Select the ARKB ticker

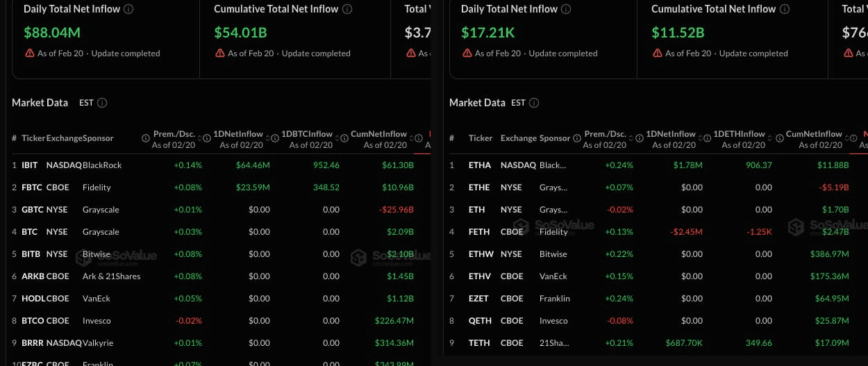[33, 276]
